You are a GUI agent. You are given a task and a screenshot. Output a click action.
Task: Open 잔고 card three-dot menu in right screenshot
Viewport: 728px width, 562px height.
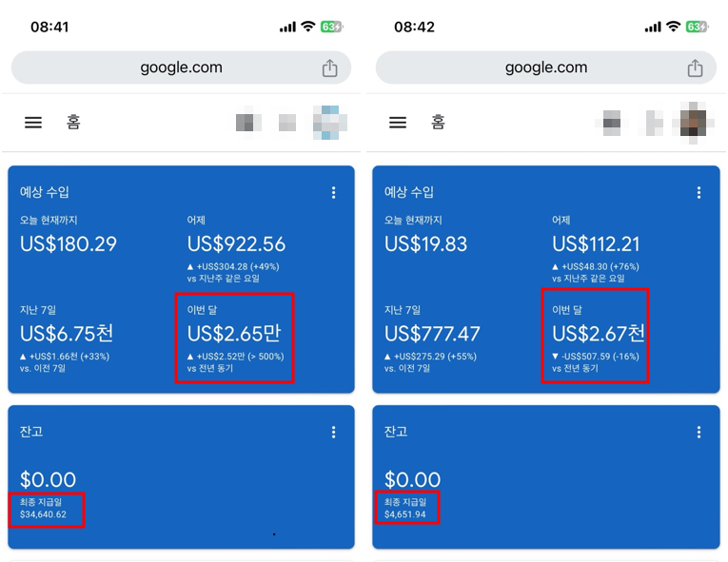[698, 433]
